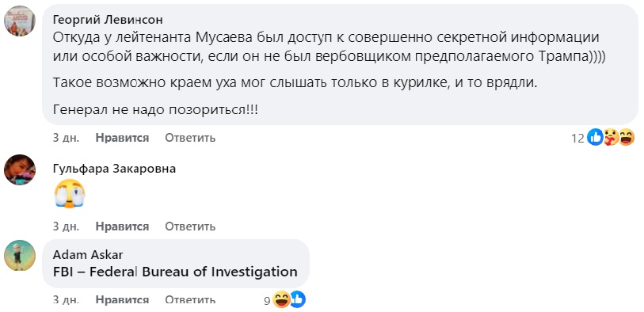Viewport: 644px width, 312px height.
Task: Open Adam Askar's avatar image
Action: click(x=20, y=255)
